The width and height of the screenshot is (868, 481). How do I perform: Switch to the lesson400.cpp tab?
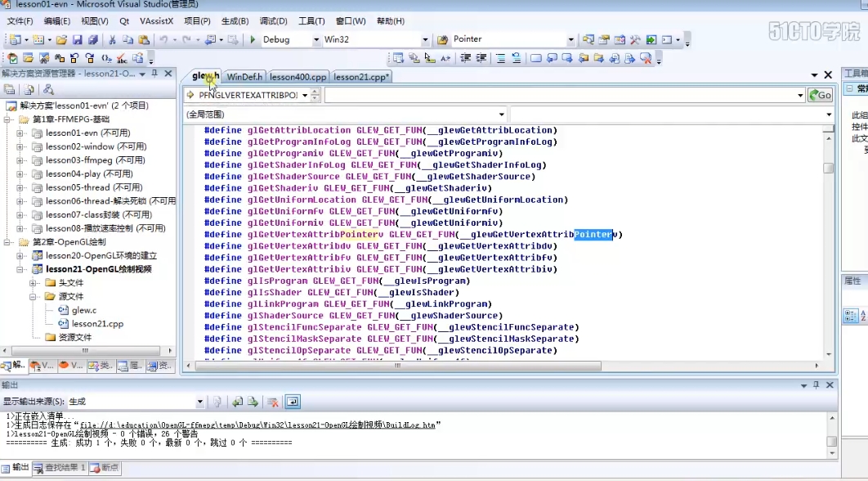(298, 77)
